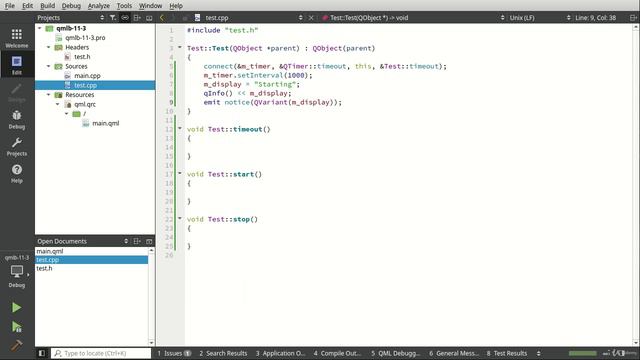Viewport: 640px width, 360px height.
Task: Close the Open Documents panel
Action: (x=149, y=241)
